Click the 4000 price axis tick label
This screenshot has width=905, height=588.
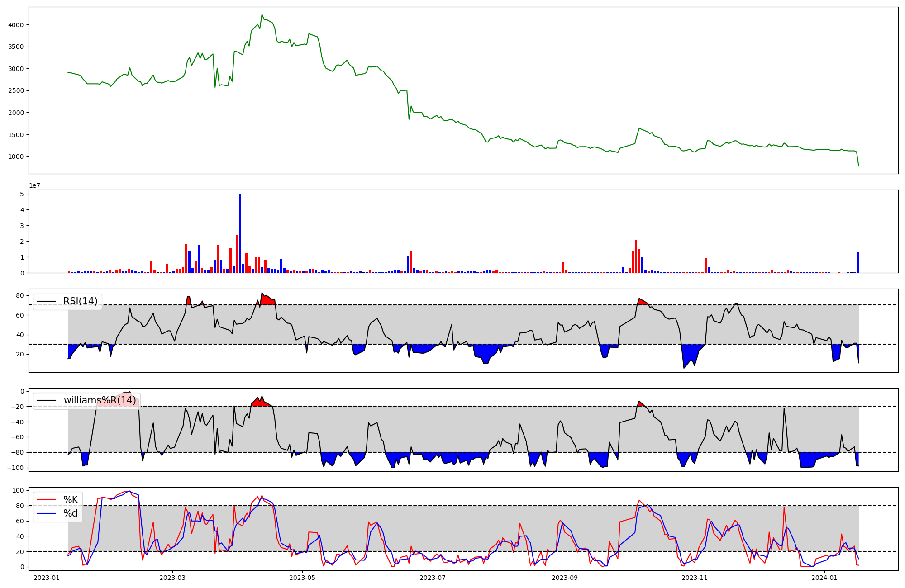pyautogui.click(x=16, y=25)
